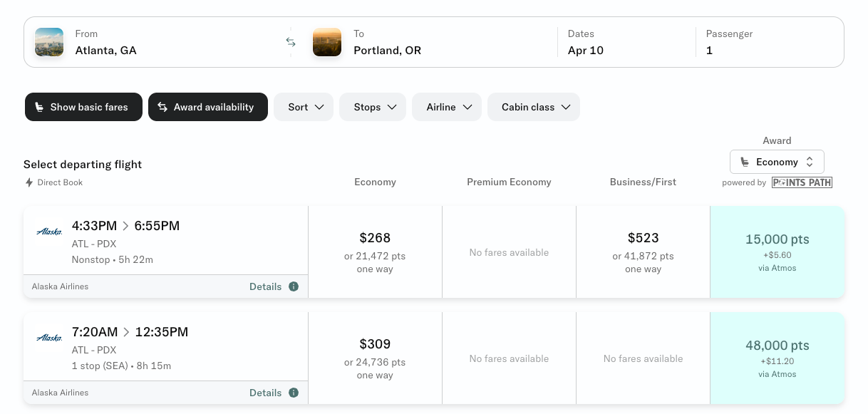Image resolution: width=868 pixels, height=414 pixels.
Task: Change award cabin using the Economy stepper arrows
Action: pyautogui.click(x=809, y=162)
